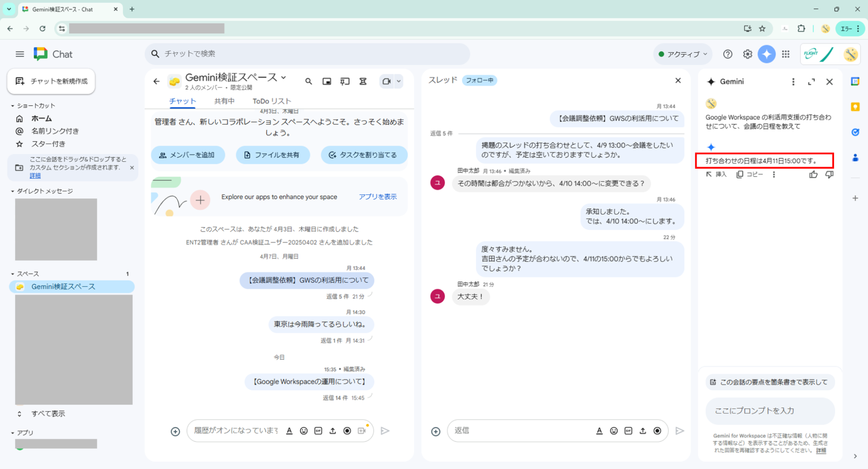Screen dimensions: 868x469
Task: Collapse the スペース section
Action: pyautogui.click(x=13, y=274)
